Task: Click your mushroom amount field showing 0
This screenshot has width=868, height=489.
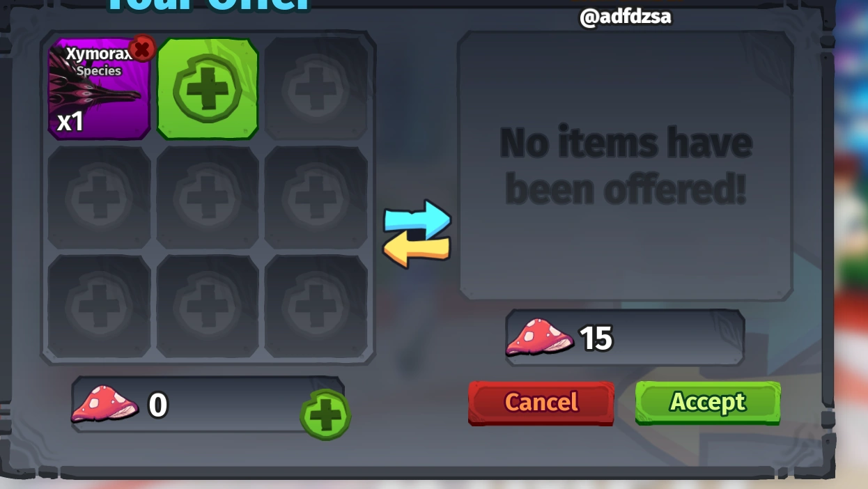Action: (x=208, y=405)
